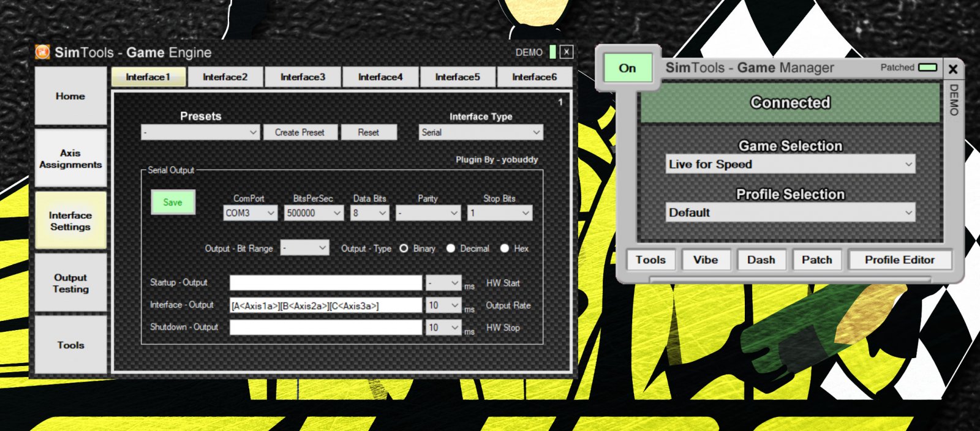Click the green indicator beside DEMO

pyautogui.click(x=552, y=52)
